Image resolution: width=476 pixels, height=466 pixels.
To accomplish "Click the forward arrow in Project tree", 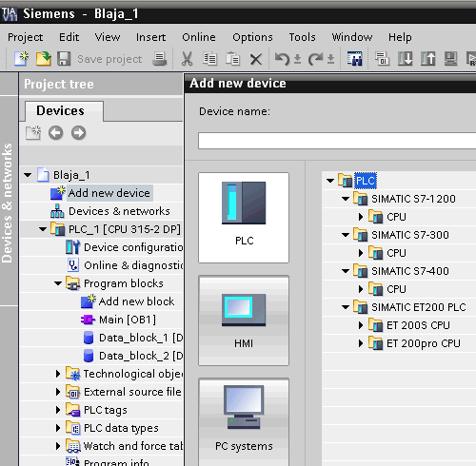I will [x=78, y=133].
